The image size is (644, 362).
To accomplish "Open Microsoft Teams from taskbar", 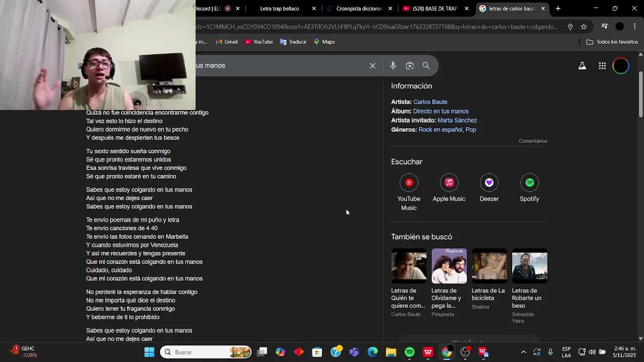I will pyautogui.click(x=354, y=352).
